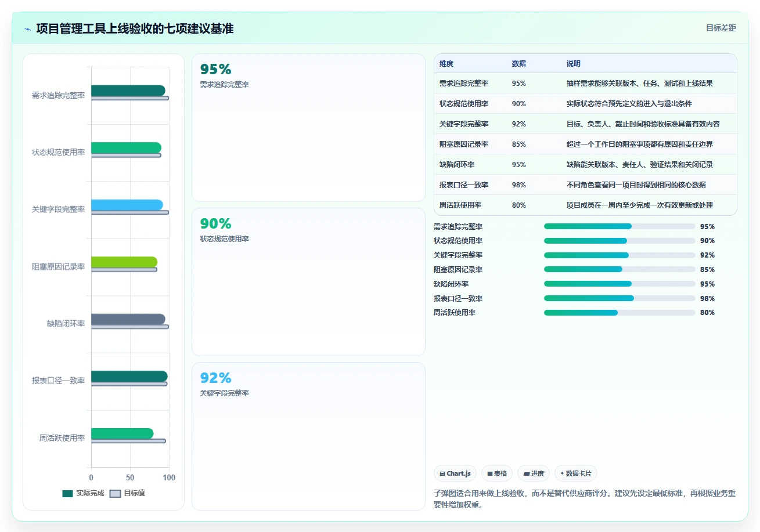Click the green 周活跃使用率 actual chart bar
The height and width of the screenshot is (532, 760).
(123, 433)
